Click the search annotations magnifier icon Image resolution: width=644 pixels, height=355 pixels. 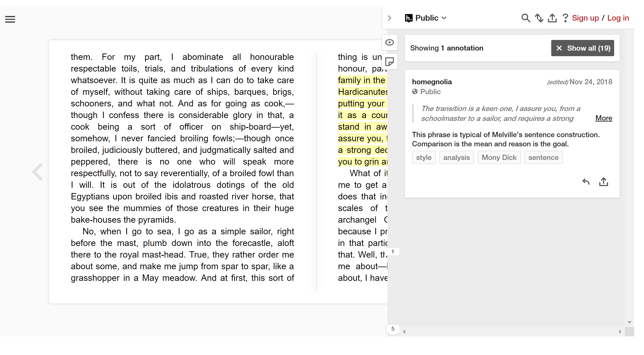[525, 18]
